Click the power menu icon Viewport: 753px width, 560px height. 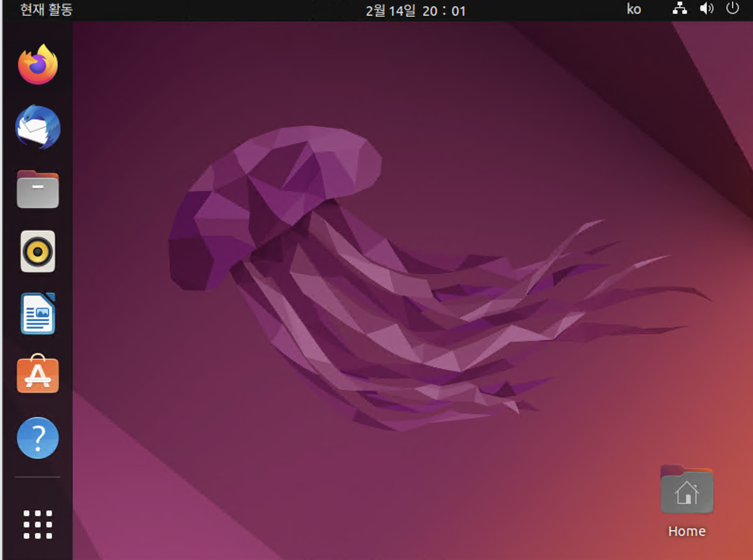[732, 9]
